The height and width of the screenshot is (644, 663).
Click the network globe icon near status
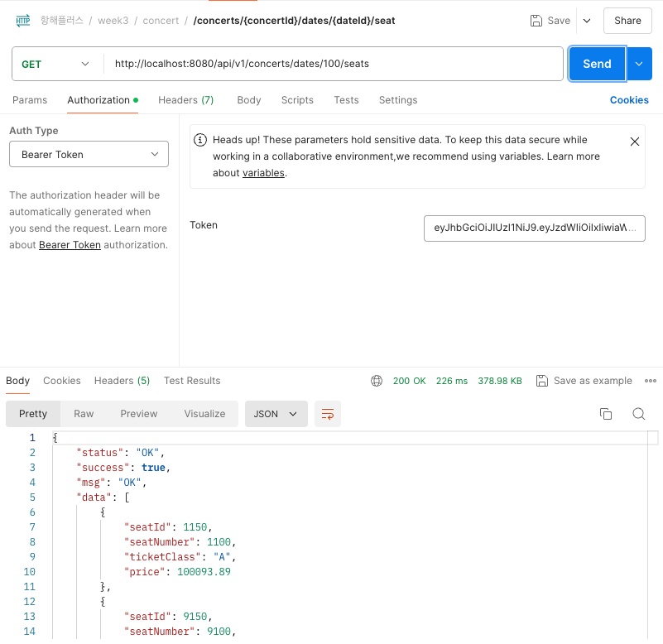click(377, 381)
